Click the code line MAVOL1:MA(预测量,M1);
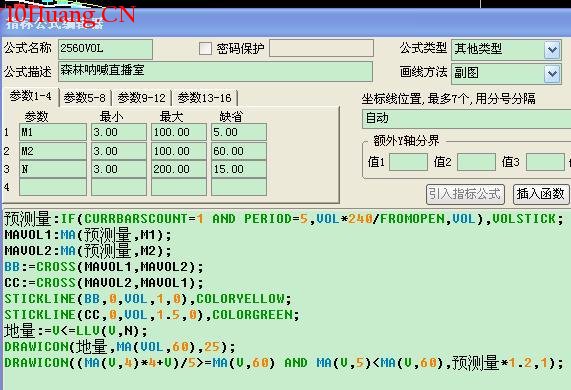The image size is (571, 390). point(88,235)
